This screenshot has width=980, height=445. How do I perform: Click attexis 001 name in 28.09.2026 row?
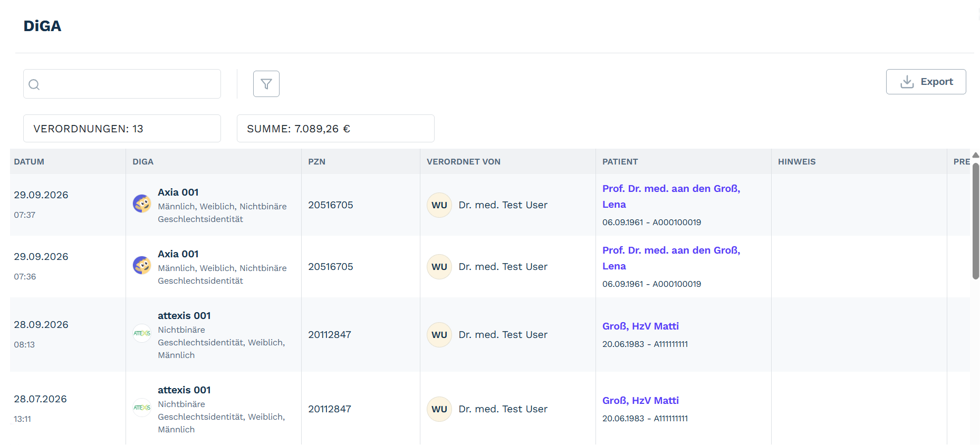pos(184,315)
